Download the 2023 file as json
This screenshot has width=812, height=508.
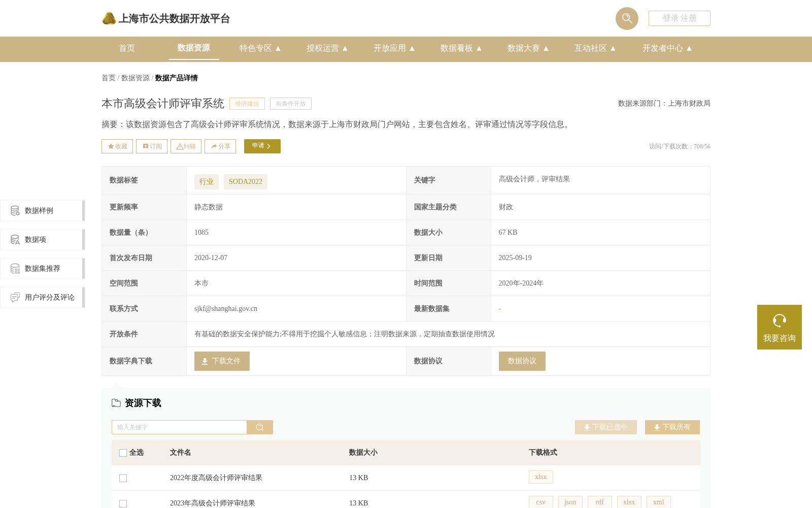pos(570,502)
